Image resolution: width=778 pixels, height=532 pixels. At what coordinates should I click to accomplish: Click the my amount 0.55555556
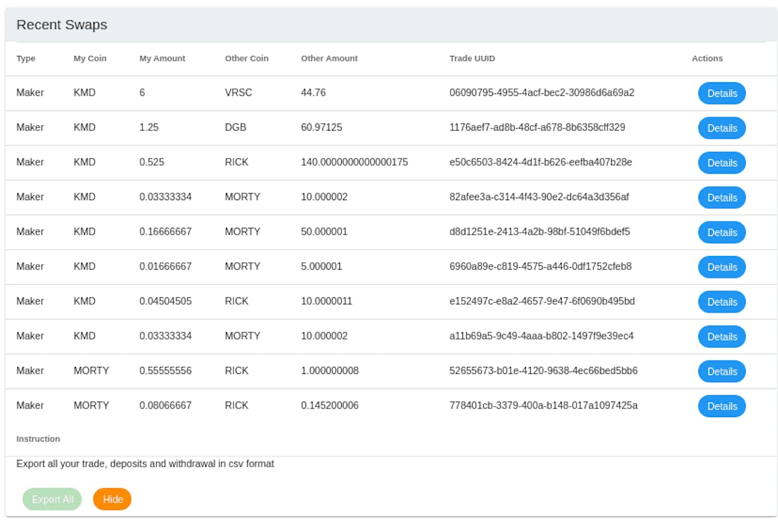[x=166, y=371]
